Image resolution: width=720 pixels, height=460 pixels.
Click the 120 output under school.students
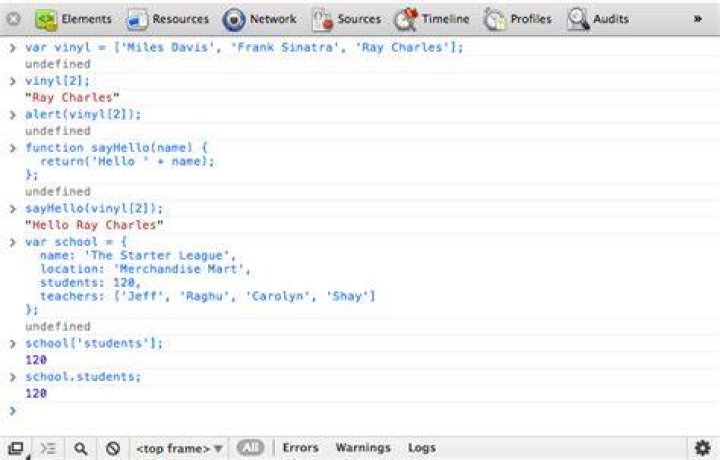coord(36,394)
